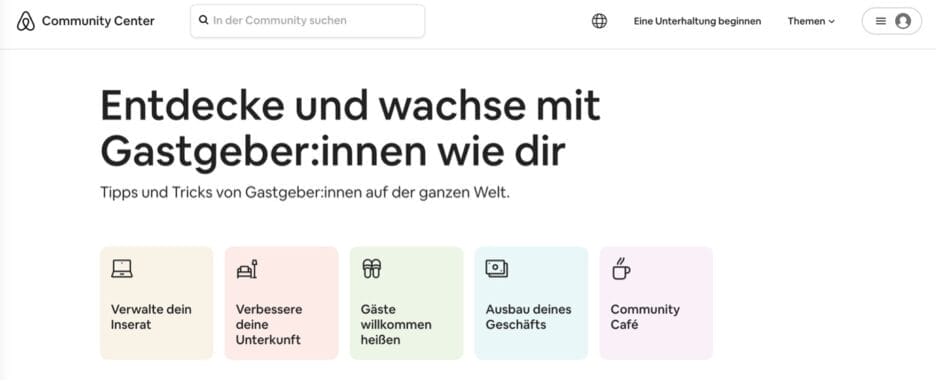This screenshot has width=940, height=383.
Task: Focus the In der Community suchen field
Action: tap(309, 21)
